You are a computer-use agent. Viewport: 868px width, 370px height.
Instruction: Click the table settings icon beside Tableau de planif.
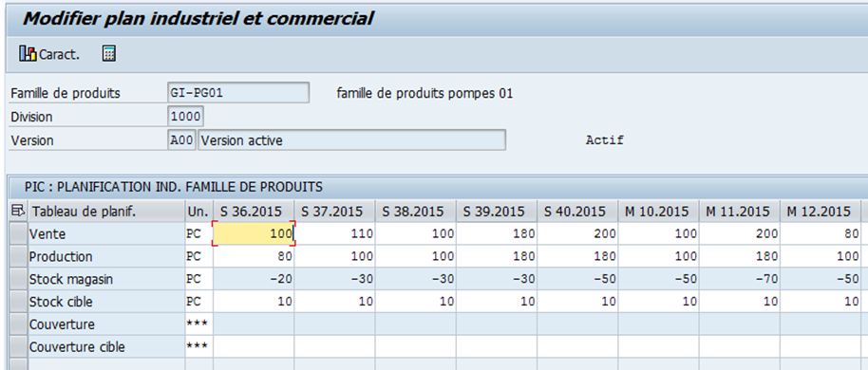[x=18, y=211]
